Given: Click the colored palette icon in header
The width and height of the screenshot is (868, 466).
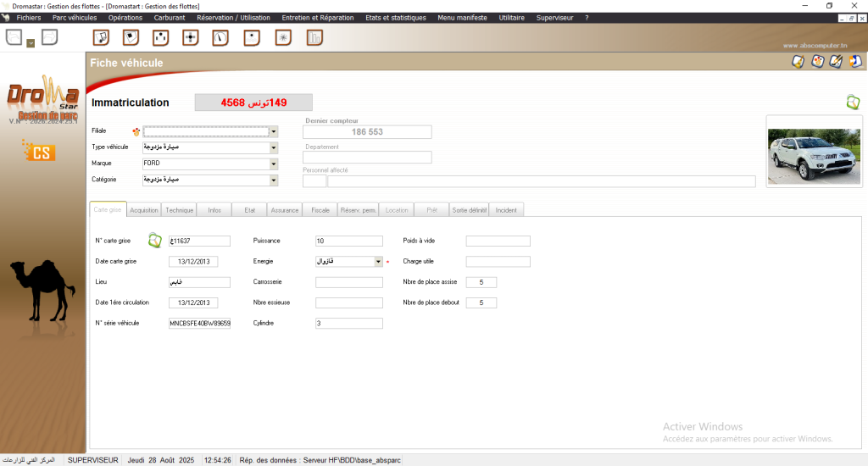Looking at the screenshot, I should point(817,61).
